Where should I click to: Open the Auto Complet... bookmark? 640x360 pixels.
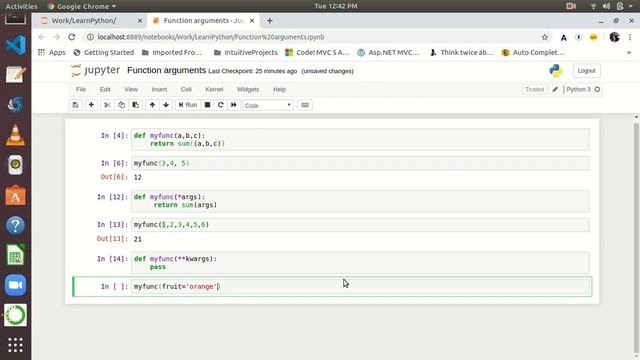[533, 52]
